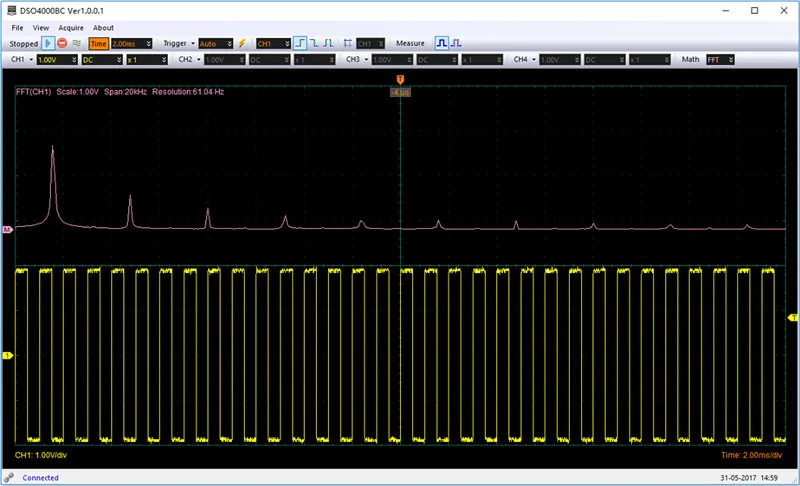Select rising edge trigger slope icon

(301, 43)
